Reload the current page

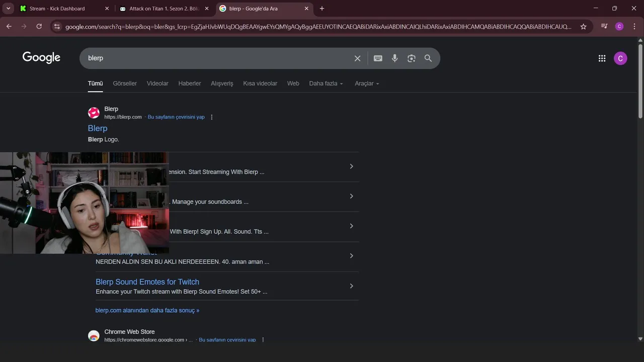[39, 26]
